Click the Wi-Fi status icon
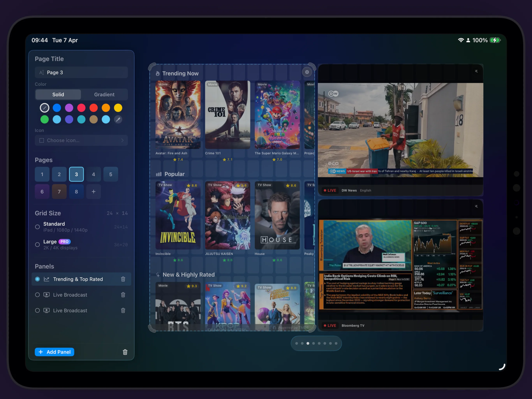 pyautogui.click(x=461, y=40)
